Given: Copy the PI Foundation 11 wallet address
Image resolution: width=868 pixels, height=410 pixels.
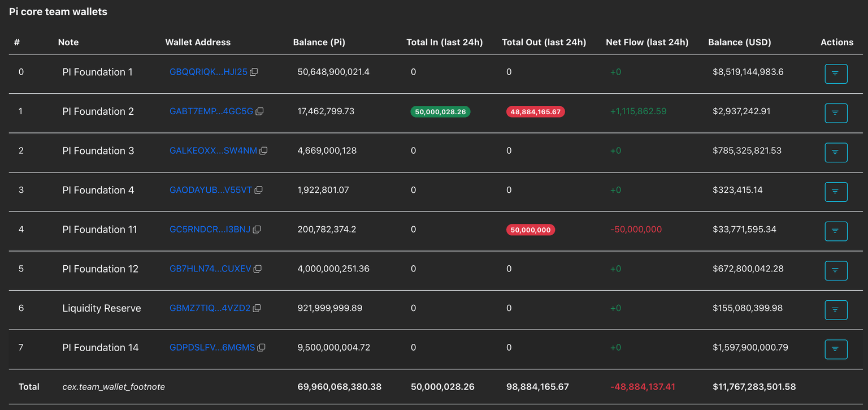Looking at the screenshot, I should [x=257, y=230].
